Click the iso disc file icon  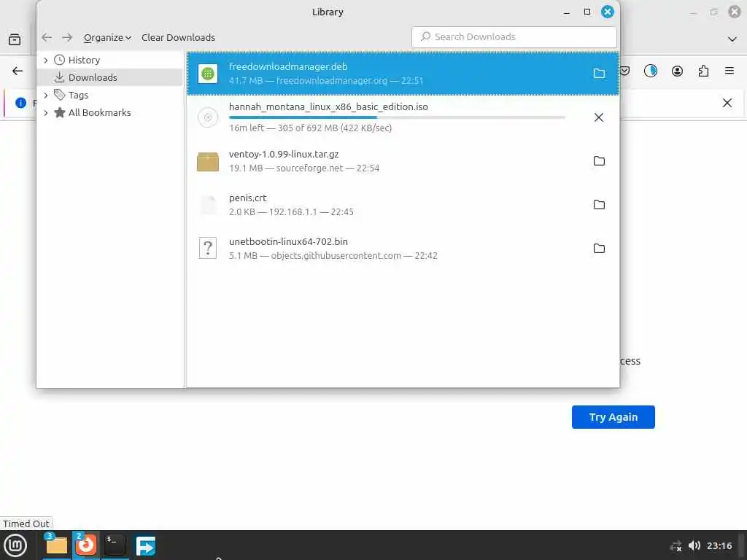tap(208, 117)
